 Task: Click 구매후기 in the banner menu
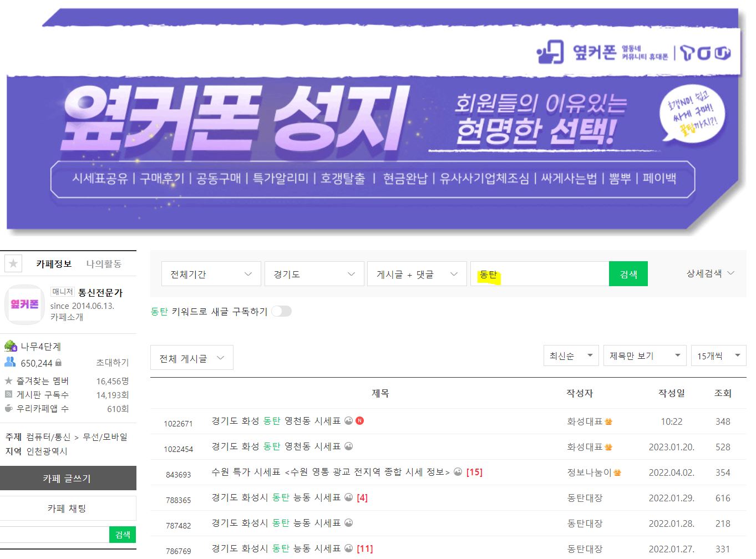click(162, 179)
